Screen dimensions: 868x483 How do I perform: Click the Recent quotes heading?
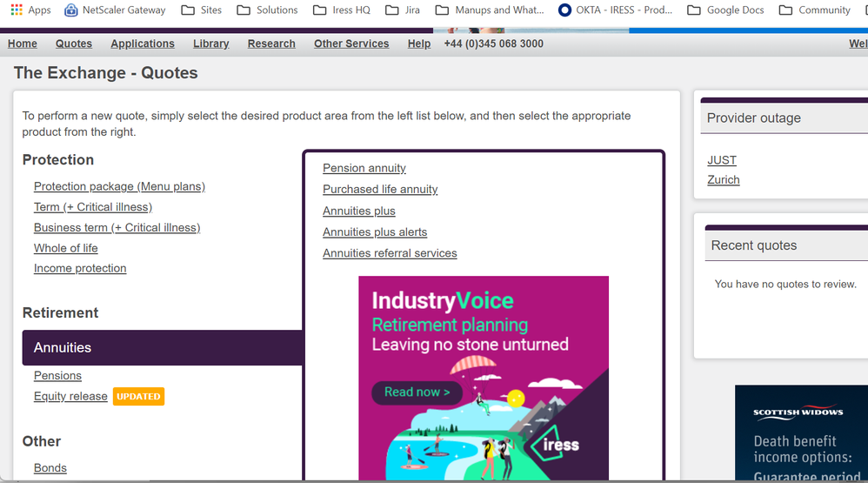(753, 245)
